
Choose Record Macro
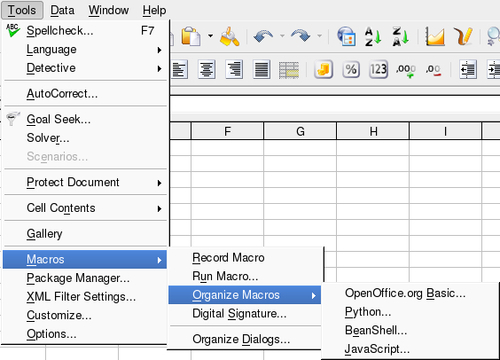pos(245,258)
